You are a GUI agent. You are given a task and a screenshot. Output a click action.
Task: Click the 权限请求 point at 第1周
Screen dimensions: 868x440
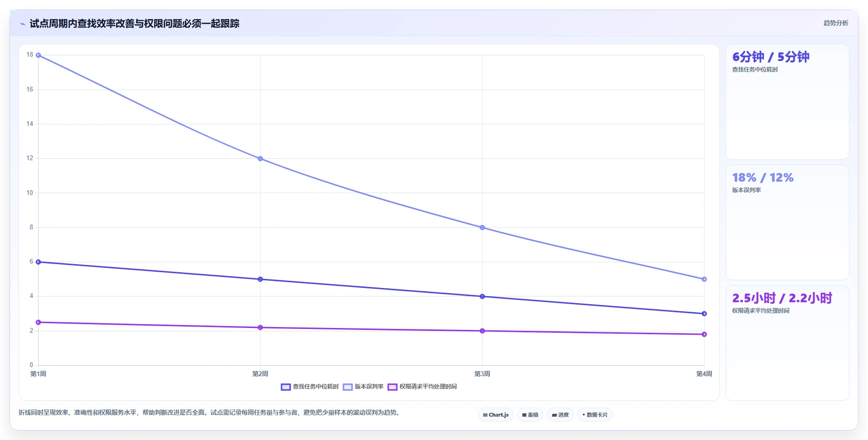point(39,323)
